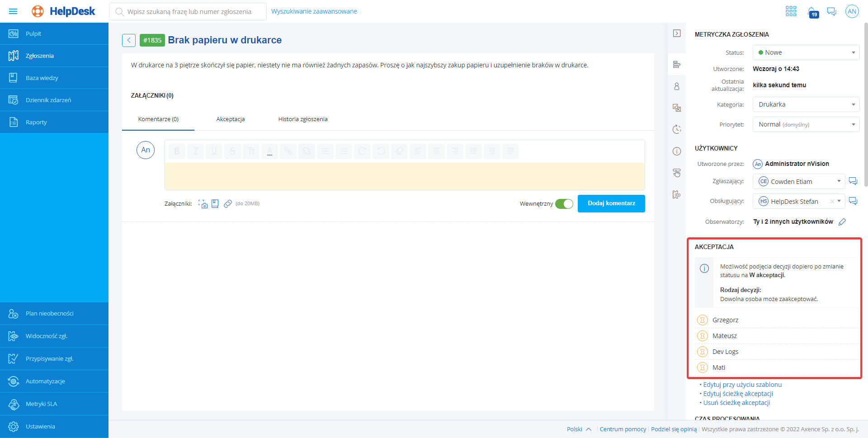Collapse the right ticket details panel
The image size is (868, 438).
click(x=676, y=33)
